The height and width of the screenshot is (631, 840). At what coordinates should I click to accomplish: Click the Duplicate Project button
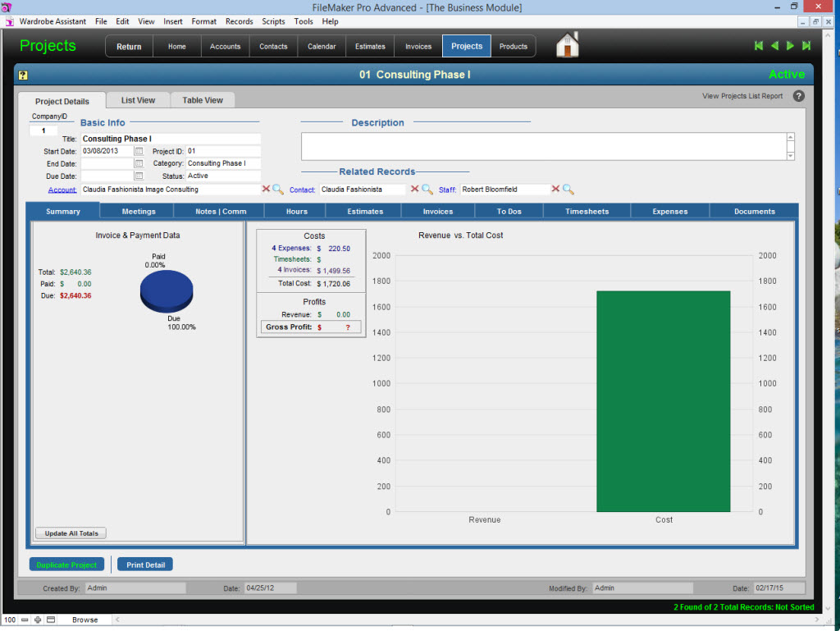pos(66,565)
